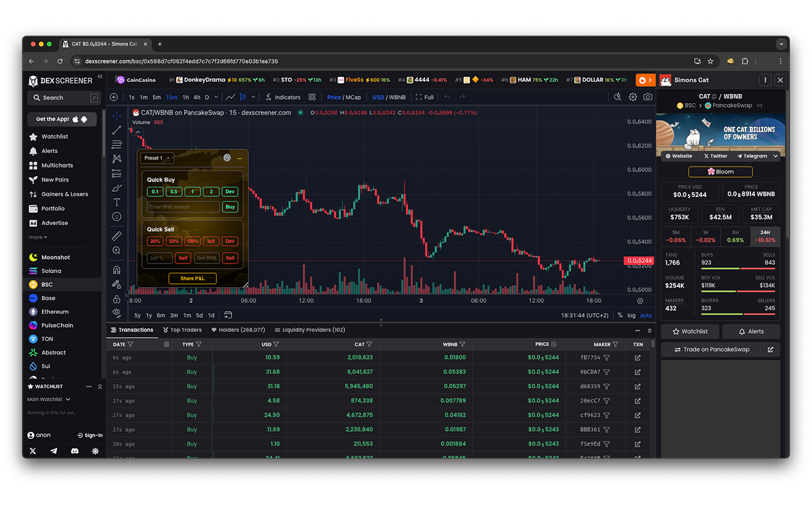The height and width of the screenshot is (508, 812).
Task: Select the 24H stats tab
Action: (x=766, y=236)
